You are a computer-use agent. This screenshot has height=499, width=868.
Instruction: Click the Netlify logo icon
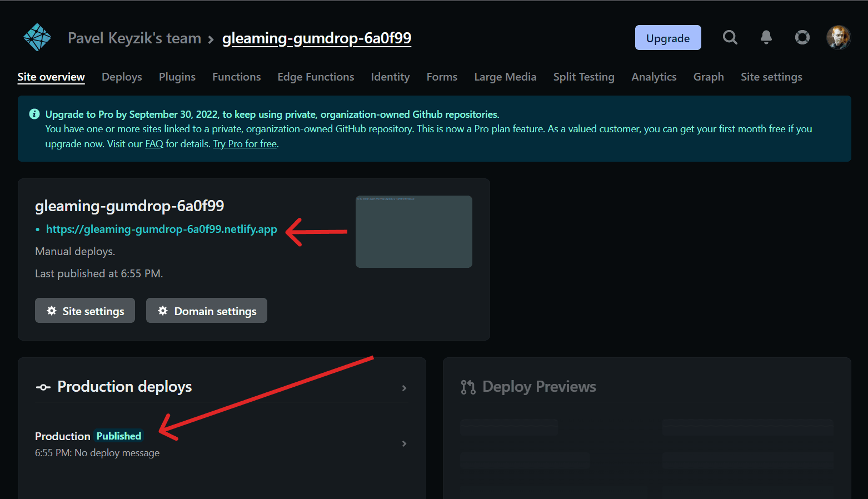pos(37,37)
